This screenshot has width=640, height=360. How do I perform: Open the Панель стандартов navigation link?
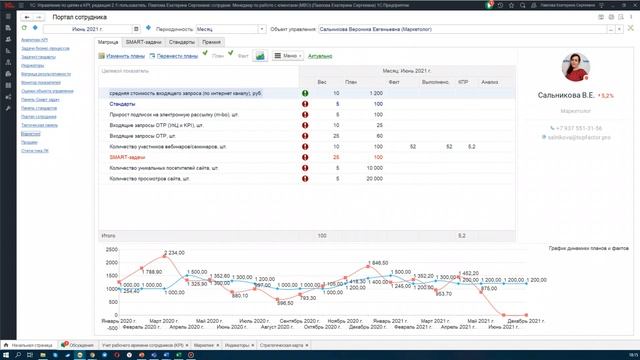[39, 108]
